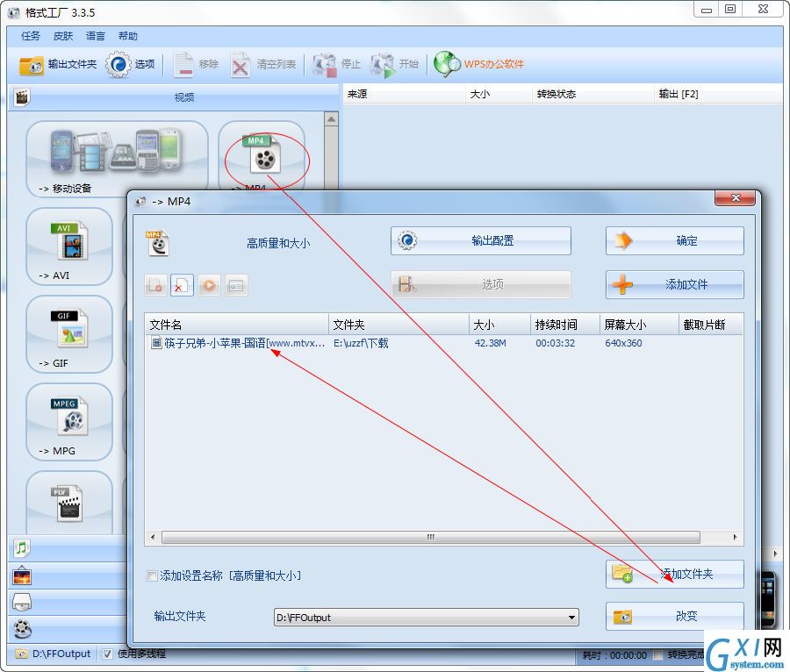790x672 pixels.
Task: Click the 清空列表 toolbar icon
Action: 240,64
